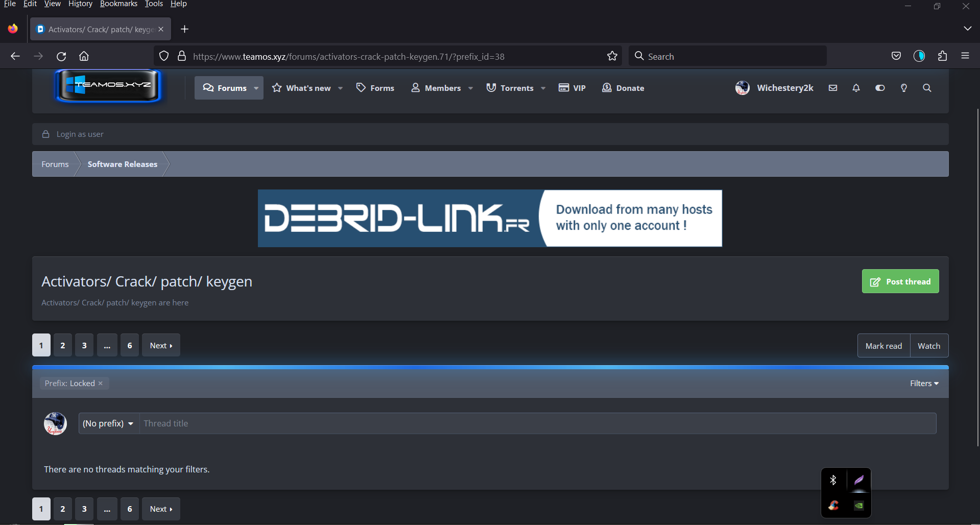This screenshot has height=525, width=980.
Task: Open tracking protection shield icon
Action: (x=164, y=56)
